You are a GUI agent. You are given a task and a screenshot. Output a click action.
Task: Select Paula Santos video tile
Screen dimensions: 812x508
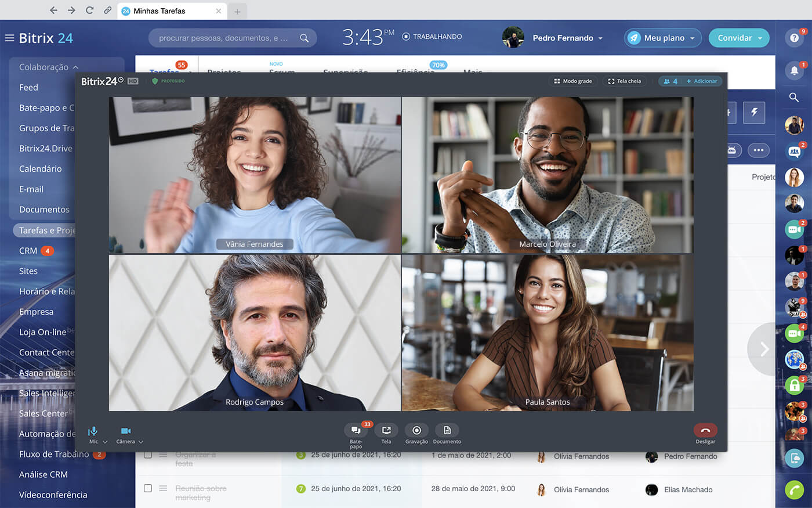(x=547, y=333)
